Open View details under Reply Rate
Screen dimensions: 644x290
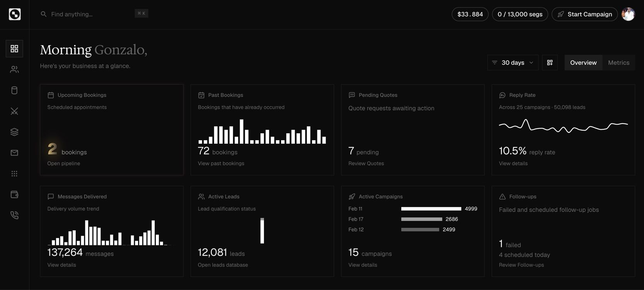513,163
